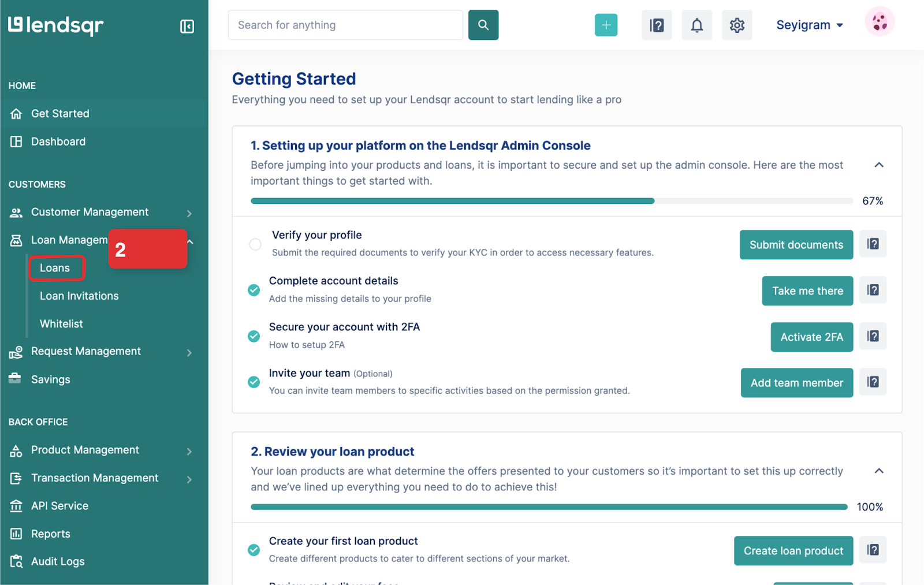Screen dimensions: 924x585
Task: Click Savings briefcase icon
Action: (x=15, y=378)
